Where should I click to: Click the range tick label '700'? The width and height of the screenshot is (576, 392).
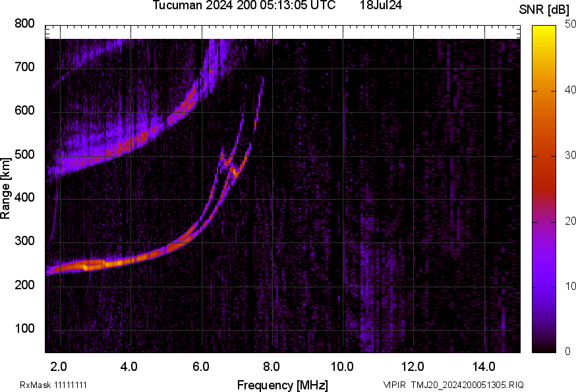tap(24, 67)
